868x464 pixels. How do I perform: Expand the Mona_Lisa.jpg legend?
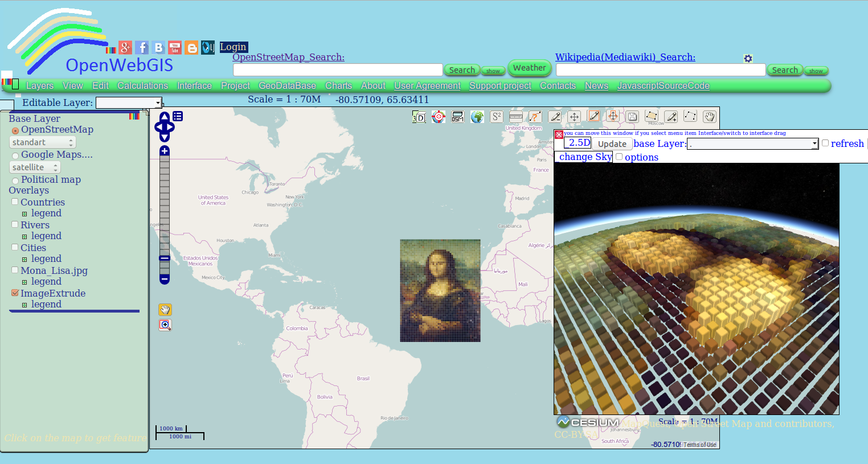[x=24, y=282]
